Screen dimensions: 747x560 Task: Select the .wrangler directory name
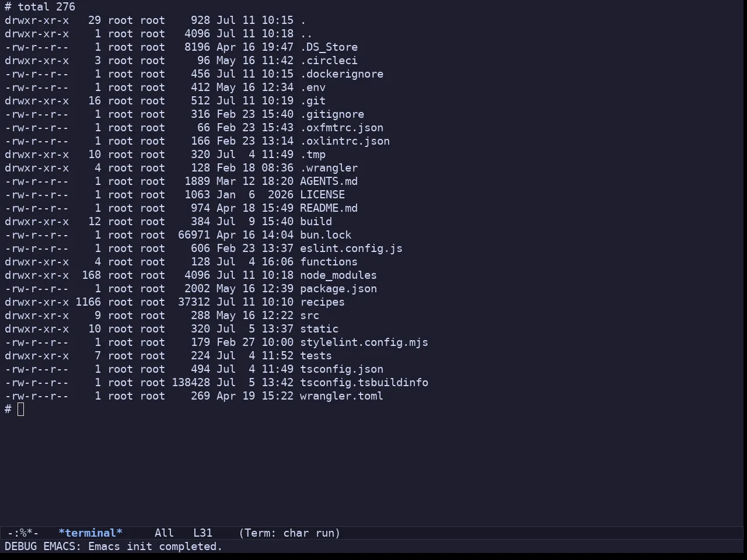pos(329,168)
